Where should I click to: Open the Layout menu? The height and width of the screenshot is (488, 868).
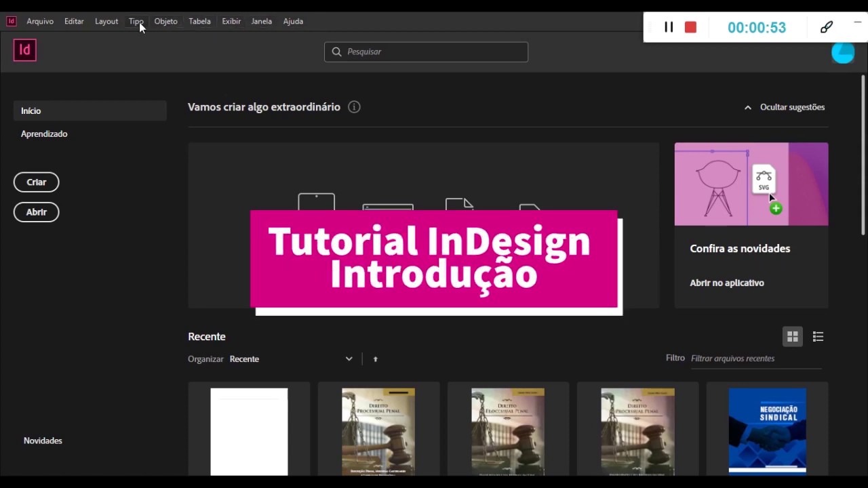click(x=106, y=21)
